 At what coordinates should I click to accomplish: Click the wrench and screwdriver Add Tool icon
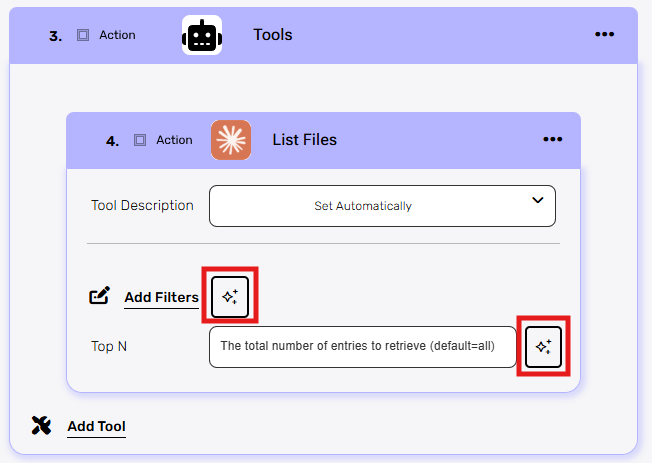pos(41,426)
